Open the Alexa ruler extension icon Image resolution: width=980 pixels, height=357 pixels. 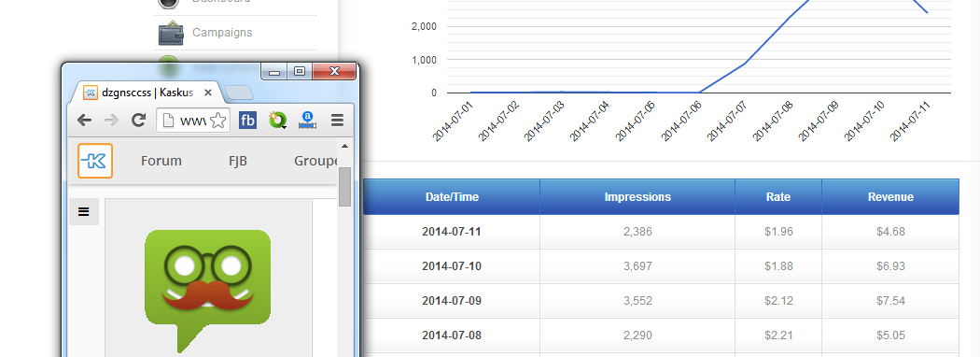(307, 121)
